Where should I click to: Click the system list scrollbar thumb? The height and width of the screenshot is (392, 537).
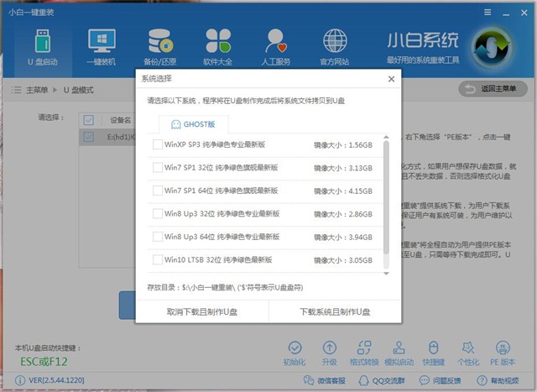tap(386, 197)
